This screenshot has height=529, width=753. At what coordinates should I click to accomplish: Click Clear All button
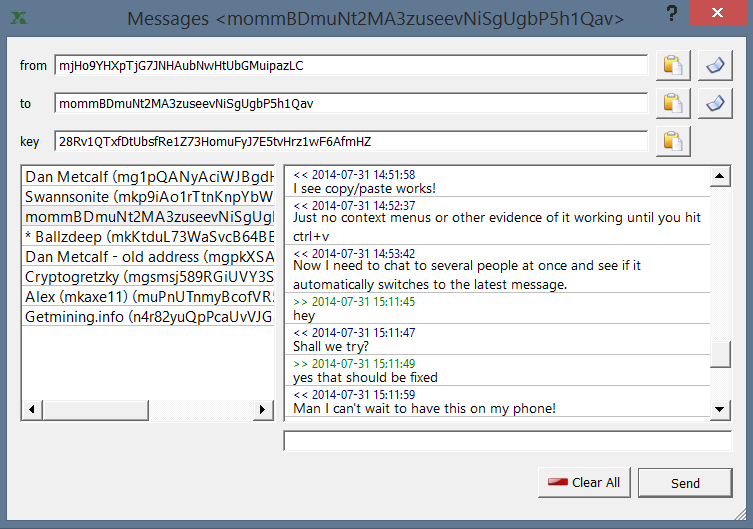pyautogui.click(x=584, y=482)
